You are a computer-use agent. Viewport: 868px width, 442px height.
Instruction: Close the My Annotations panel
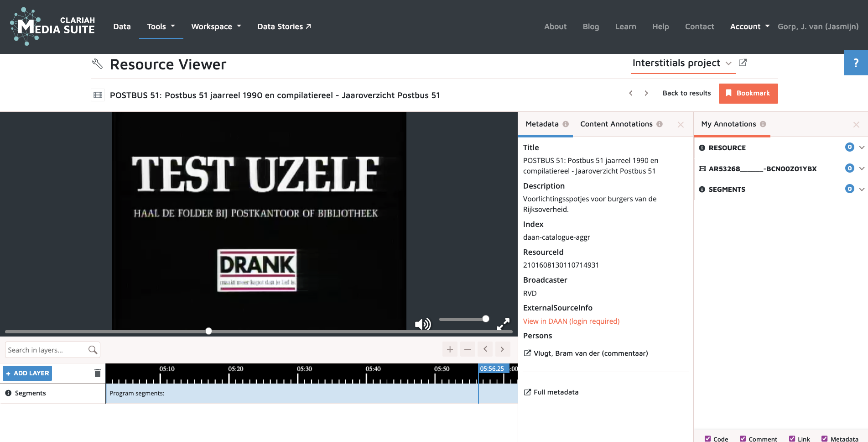point(856,125)
